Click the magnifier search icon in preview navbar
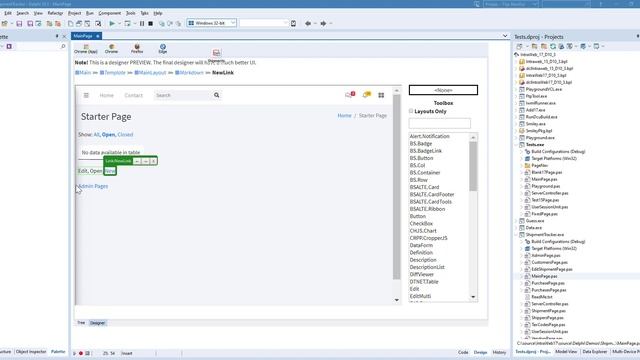640x360 pixels. point(216,95)
